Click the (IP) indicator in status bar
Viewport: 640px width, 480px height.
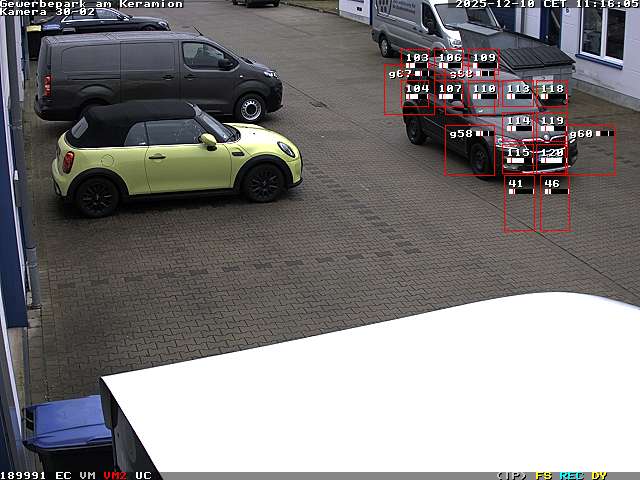point(511,475)
